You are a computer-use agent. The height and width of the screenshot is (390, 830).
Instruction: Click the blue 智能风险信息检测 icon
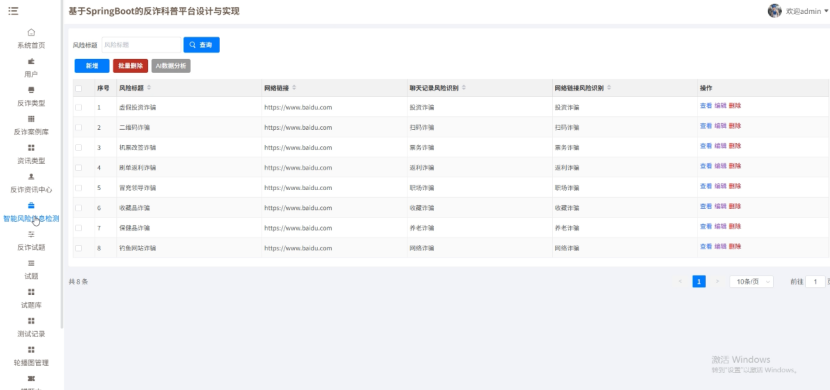point(31,205)
